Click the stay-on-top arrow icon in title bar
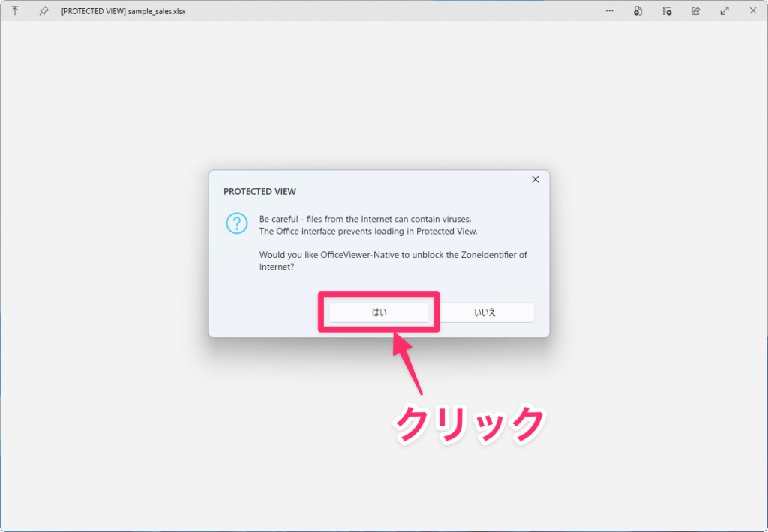 click(15, 11)
